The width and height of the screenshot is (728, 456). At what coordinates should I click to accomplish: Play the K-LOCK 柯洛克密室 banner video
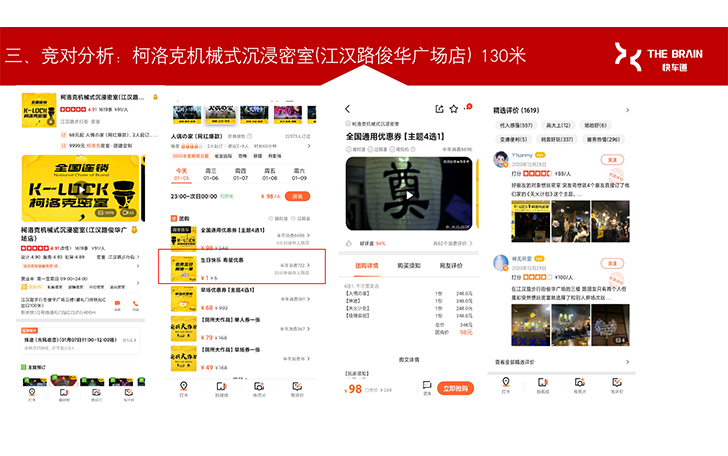coord(80,189)
